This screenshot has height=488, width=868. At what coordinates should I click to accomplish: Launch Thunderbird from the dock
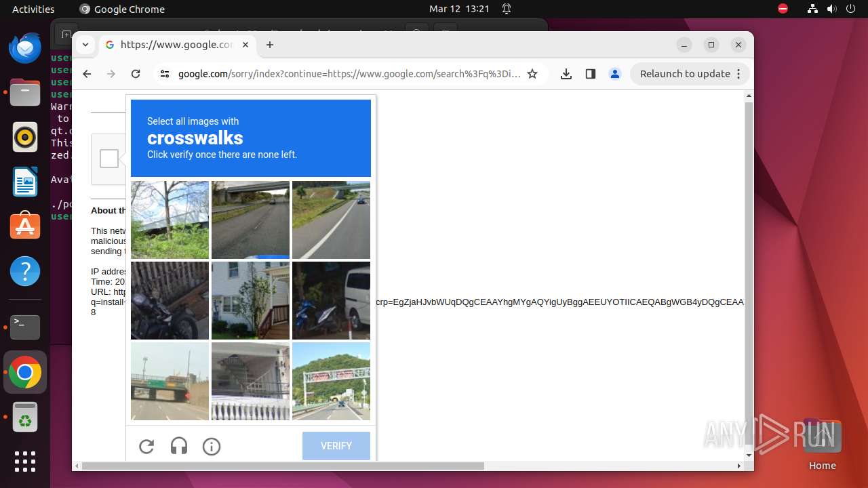click(x=25, y=48)
